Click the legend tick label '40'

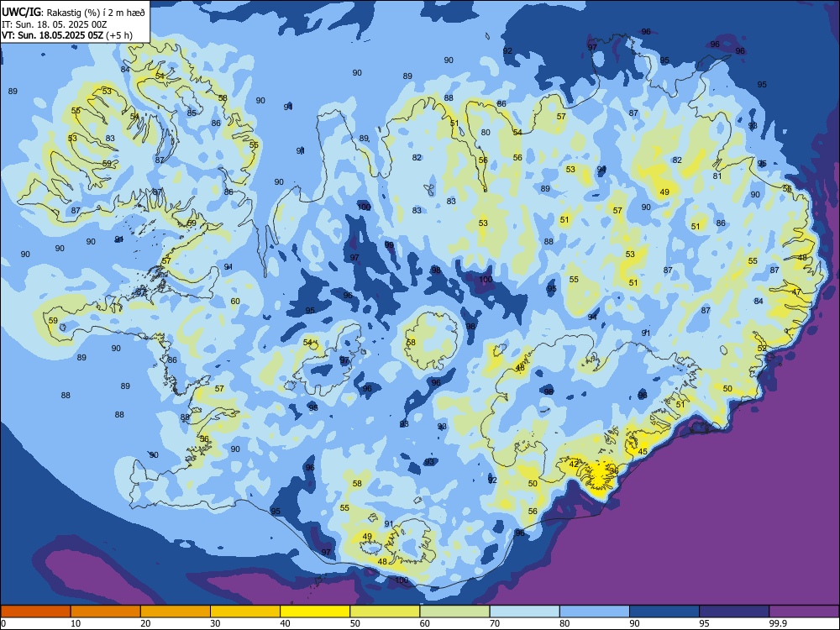(285, 623)
